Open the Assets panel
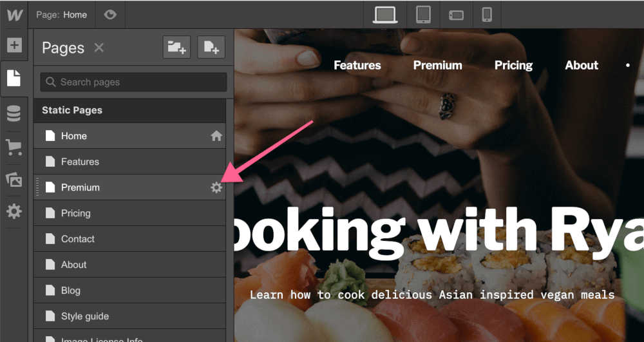The image size is (644, 342). click(14, 180)
